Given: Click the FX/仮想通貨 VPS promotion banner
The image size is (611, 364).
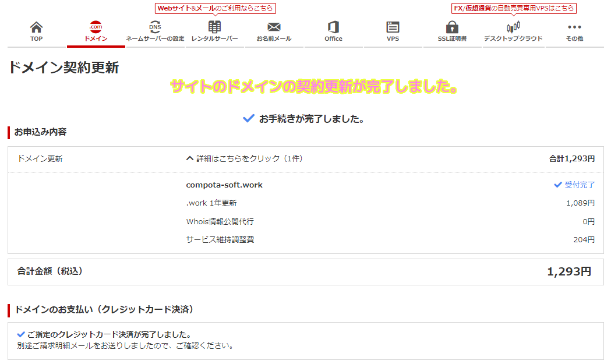Looking at the screenshot, I should click(x=513, y=8).
